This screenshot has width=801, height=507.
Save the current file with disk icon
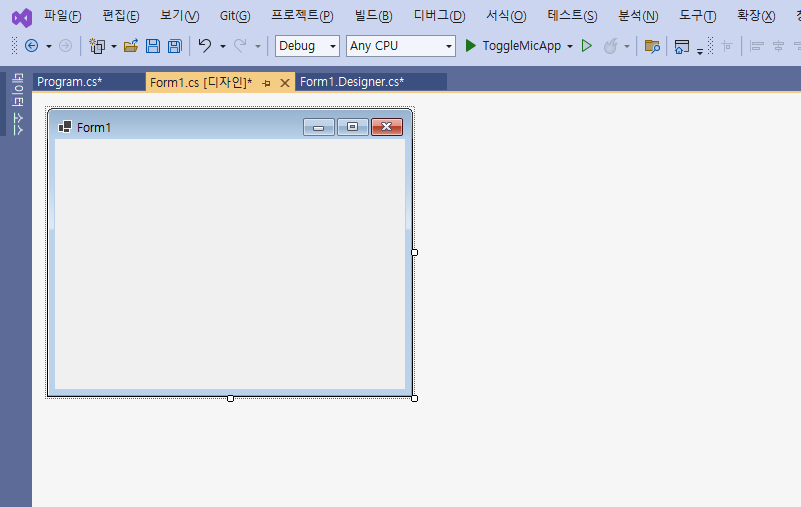153,46
